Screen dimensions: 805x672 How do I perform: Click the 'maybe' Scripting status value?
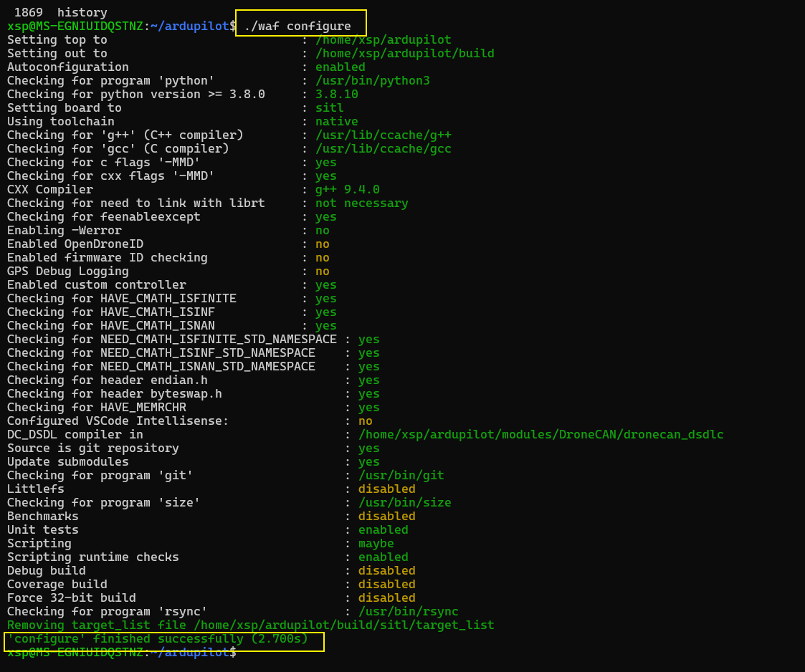pos(376,543)
